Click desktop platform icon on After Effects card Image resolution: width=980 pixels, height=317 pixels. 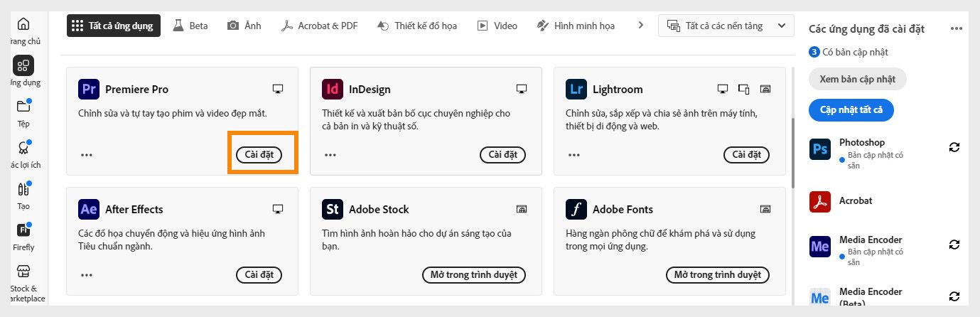coord(278,209)
